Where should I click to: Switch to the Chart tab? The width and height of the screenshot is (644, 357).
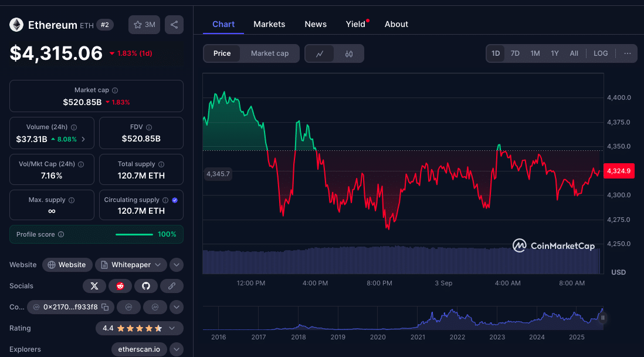point(223,24)
